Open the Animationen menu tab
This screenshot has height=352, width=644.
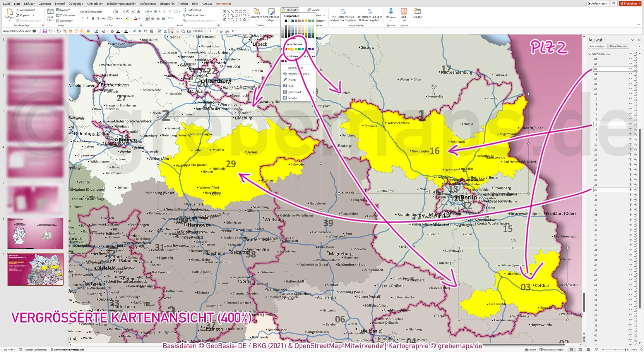click(x=95, y=4)
